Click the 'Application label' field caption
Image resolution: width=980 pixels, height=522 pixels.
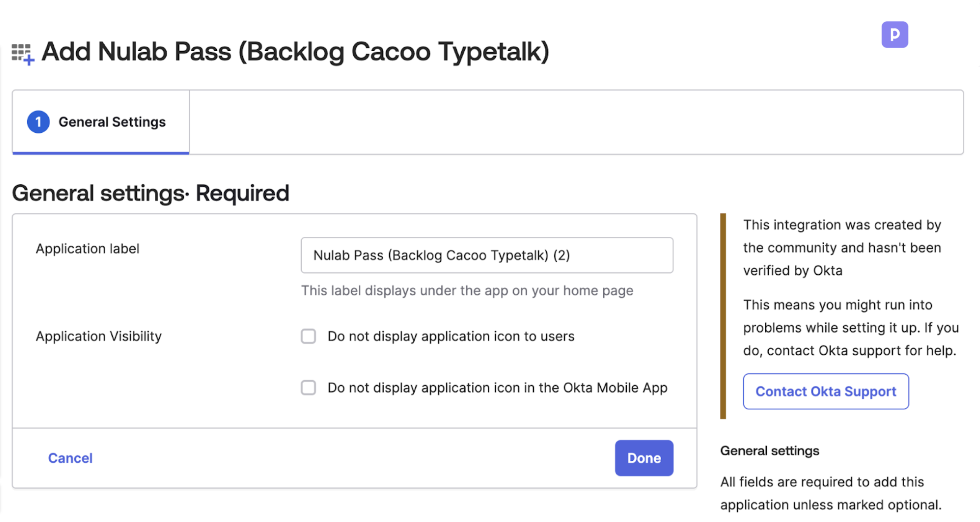coord(88,249)
